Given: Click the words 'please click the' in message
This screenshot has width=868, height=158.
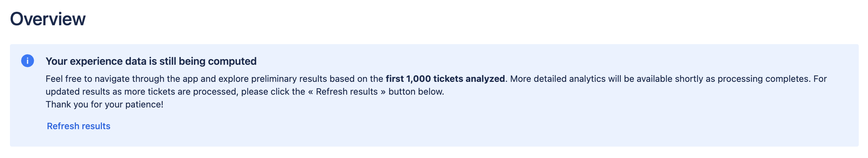Looking at the screenshot, I should 273,92.
